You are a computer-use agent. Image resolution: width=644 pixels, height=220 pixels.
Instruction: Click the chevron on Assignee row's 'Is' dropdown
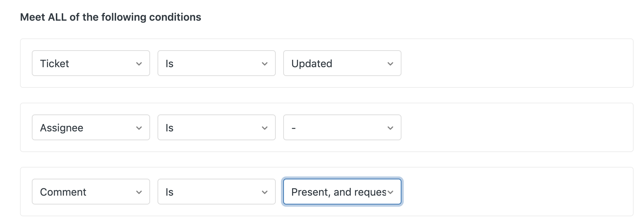coord(265,128)
